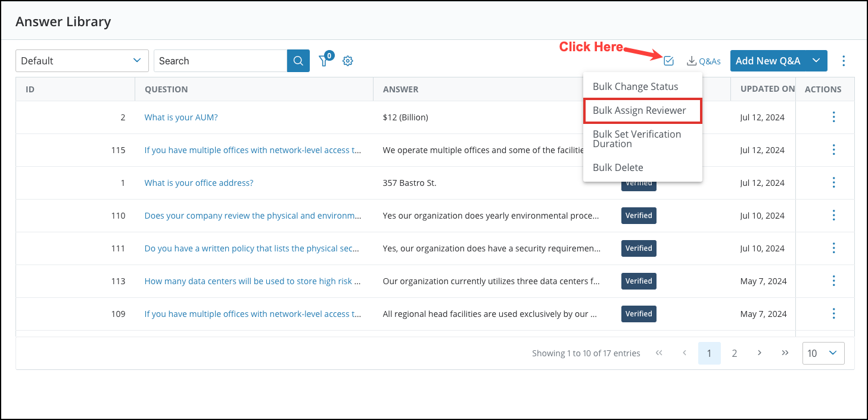
Task: Click the Add New Q&A button
Action: [x=767, y=61]
